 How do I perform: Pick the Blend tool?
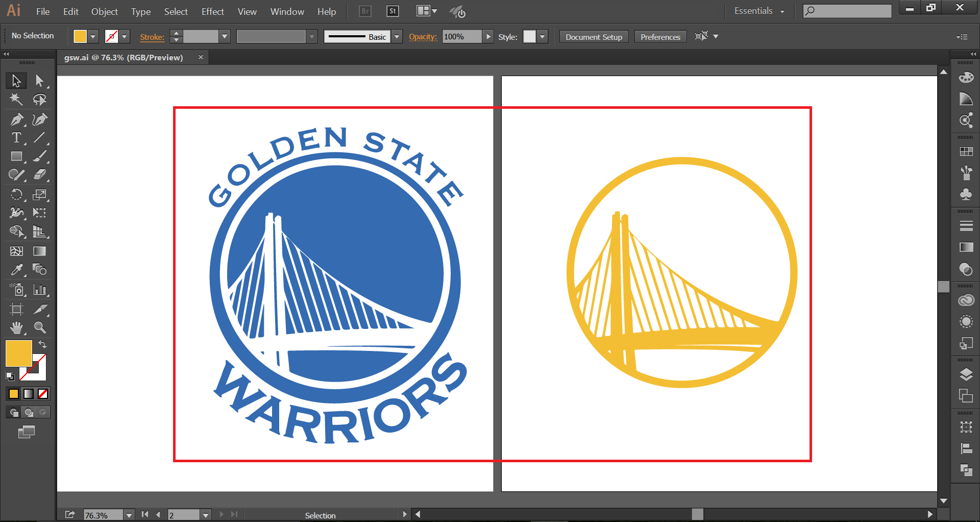pyautogui.click(x=39, y=269)
